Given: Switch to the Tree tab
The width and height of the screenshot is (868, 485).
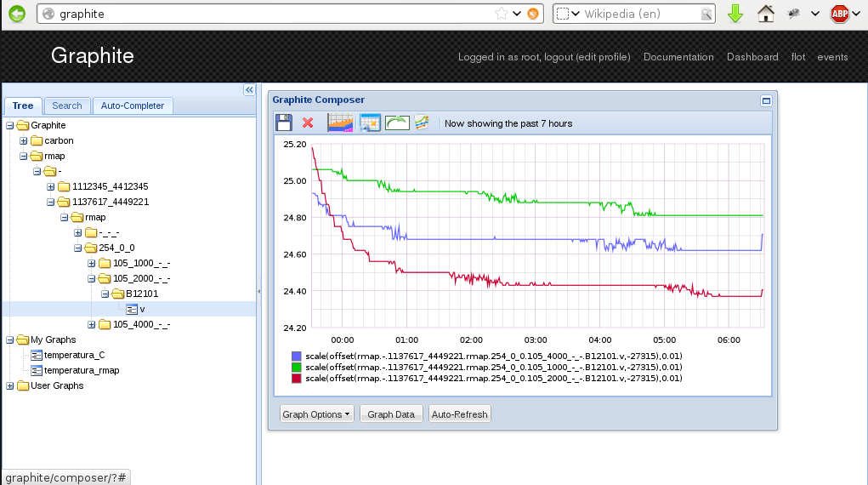Looking at the screenshot, I should [23, 106].
